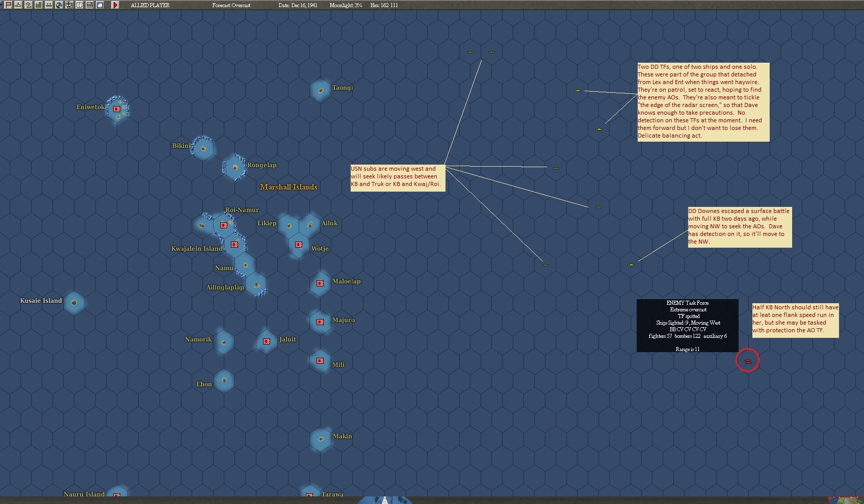Click the Ailinglaplap island hex

[x=256, y=284]
